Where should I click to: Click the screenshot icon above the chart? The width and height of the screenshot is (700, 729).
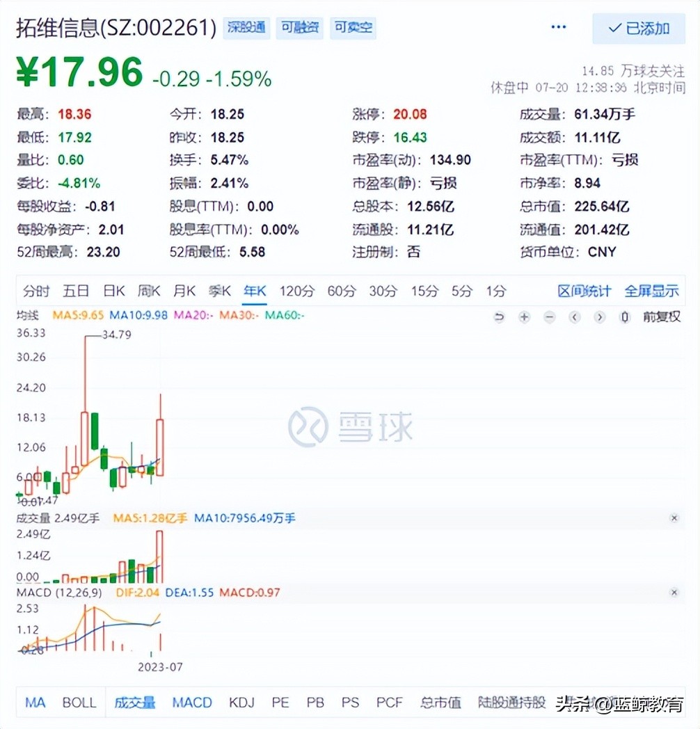[x=623, y=317]
